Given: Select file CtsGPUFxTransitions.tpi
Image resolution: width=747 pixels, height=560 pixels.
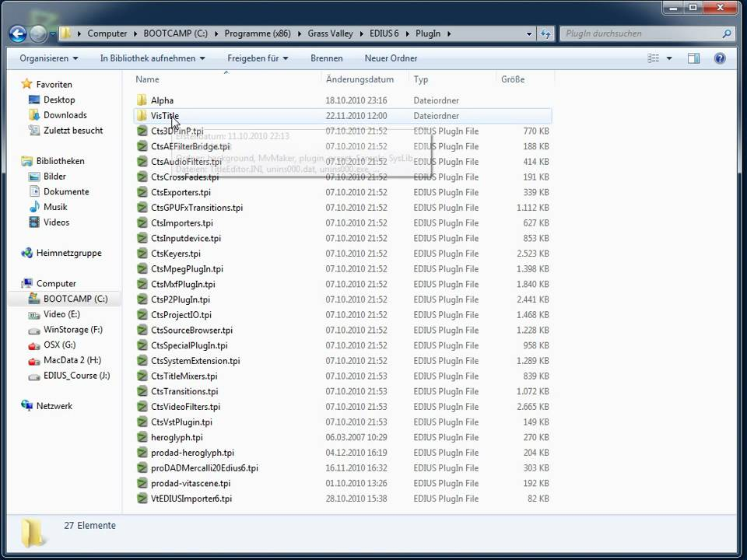Looking at the screenshot, I should pyautogui.click(x=197, y=208).
